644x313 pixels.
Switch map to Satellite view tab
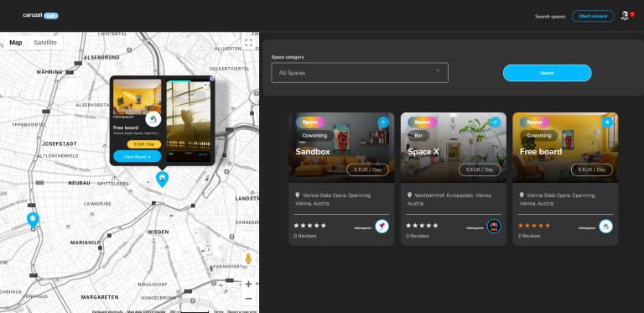pos(45,43)
